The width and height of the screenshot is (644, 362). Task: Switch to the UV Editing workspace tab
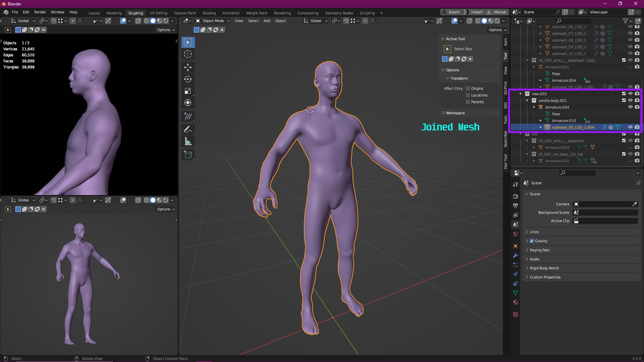[158, 13]
